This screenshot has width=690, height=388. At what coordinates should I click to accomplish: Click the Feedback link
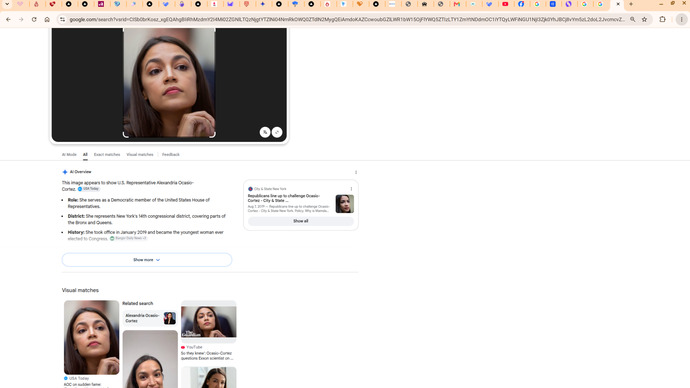(x=171, y=154)
